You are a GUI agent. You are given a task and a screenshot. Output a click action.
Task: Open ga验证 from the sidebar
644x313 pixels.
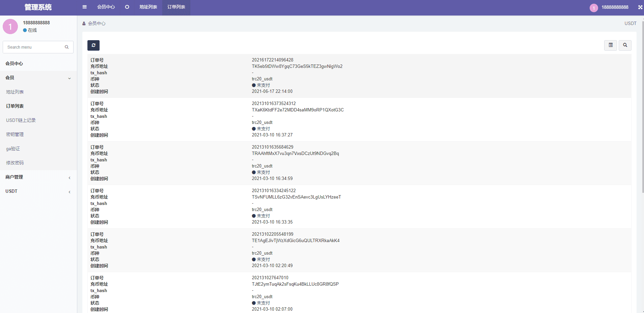(x=13, y=149)
